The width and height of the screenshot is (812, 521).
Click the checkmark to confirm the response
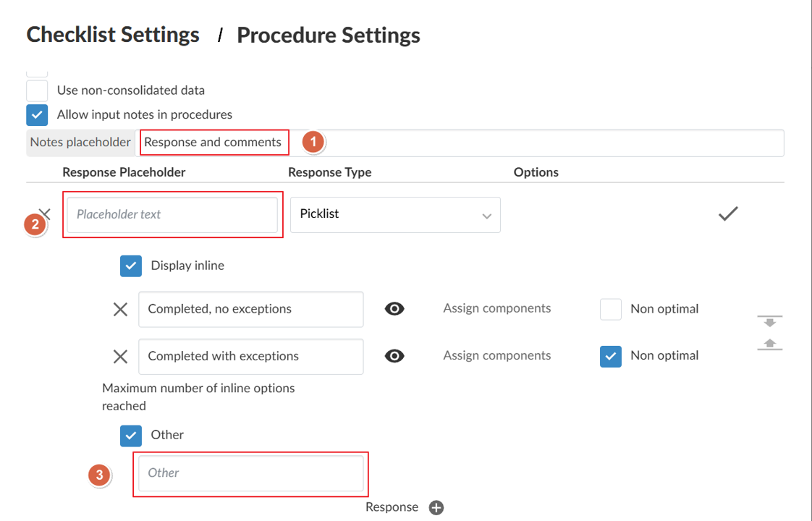point(728,213)
